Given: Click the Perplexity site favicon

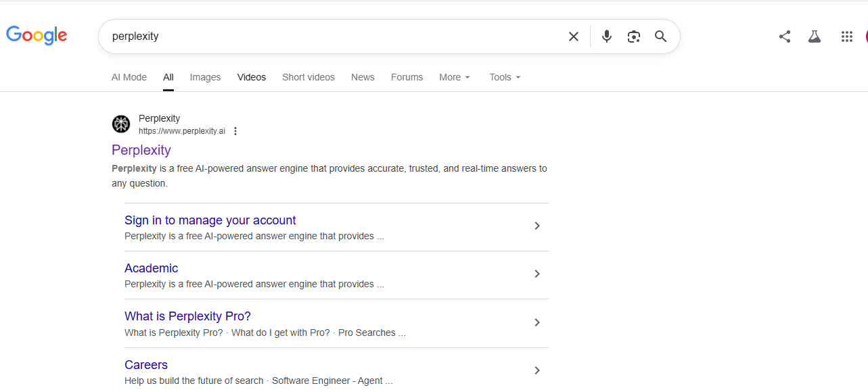Looking at the screenshot, I should (x=121, y=124).
